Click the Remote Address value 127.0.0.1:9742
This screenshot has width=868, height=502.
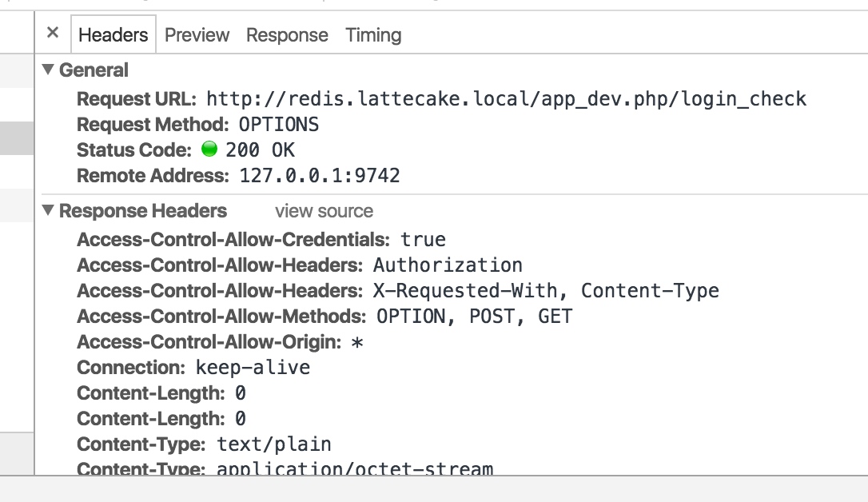tap(320, 175)
